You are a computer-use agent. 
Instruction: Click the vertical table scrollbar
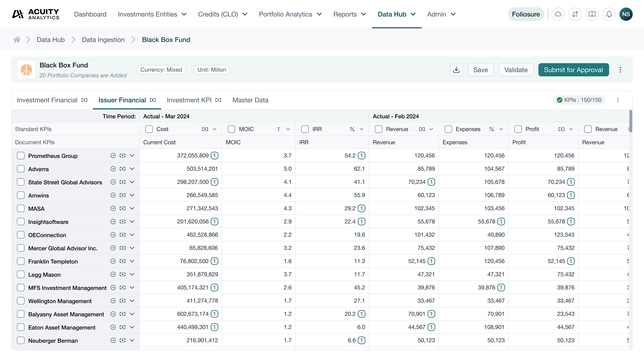630,121
